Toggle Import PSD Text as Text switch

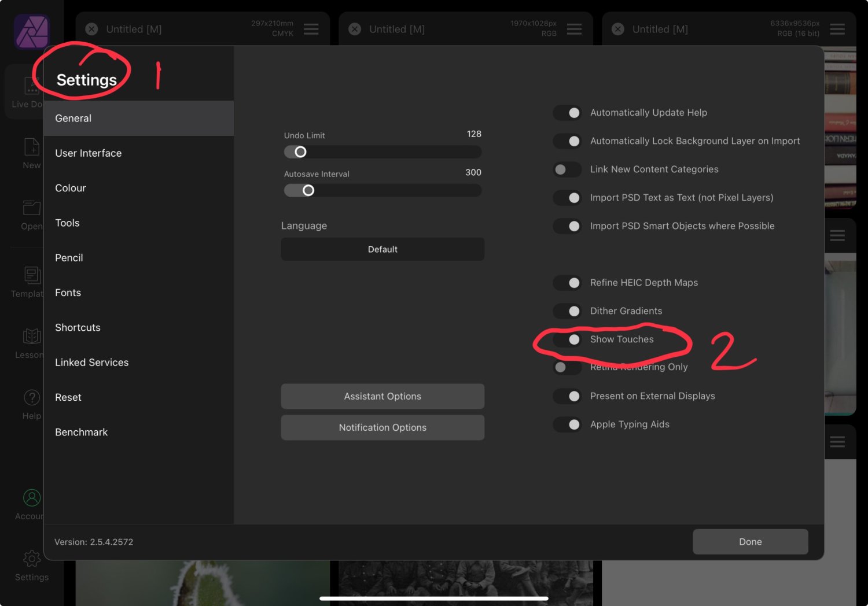[x=567, y=198]
